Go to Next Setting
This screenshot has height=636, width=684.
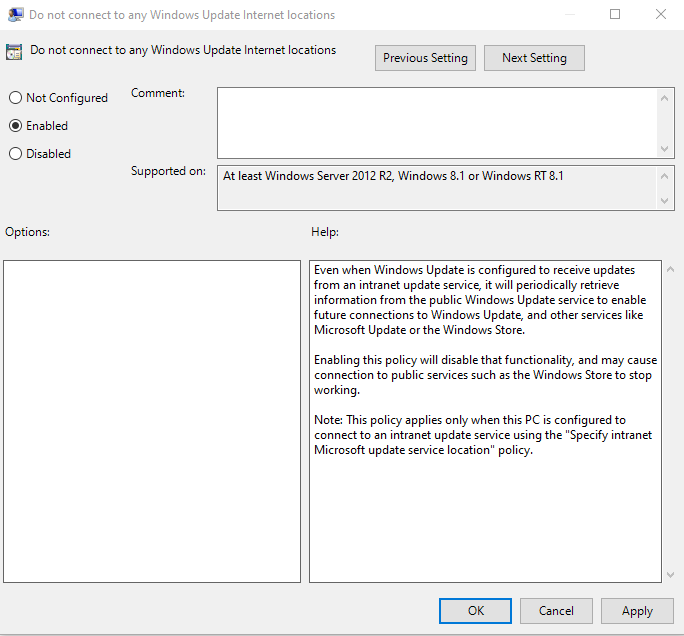click(534, 58)
